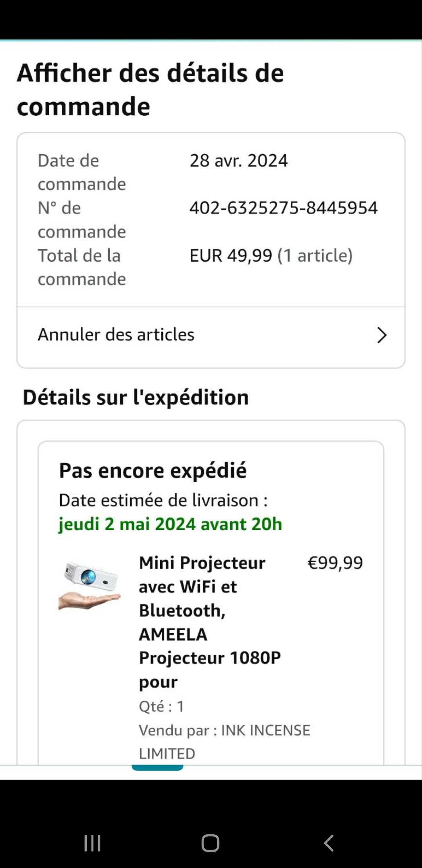Image resolution: width=422 pixels, height=868 pixels.
Task: Tap the Détails sur l'expédition heading
Action: coord(136,397)
